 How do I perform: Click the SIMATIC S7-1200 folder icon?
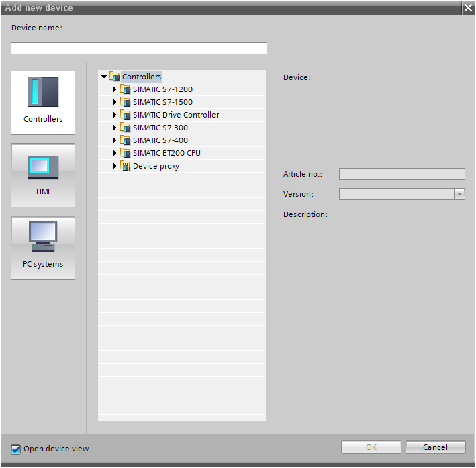(125, 89)
